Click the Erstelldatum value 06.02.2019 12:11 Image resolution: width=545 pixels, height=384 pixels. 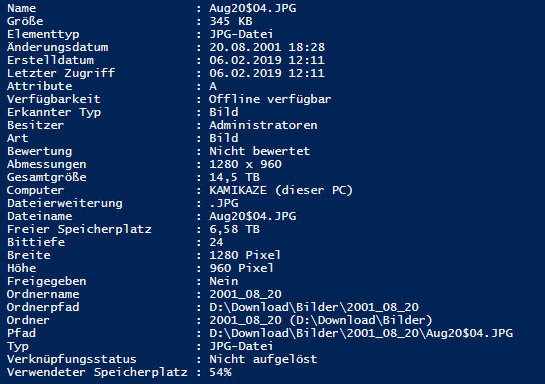click(267, 60)
